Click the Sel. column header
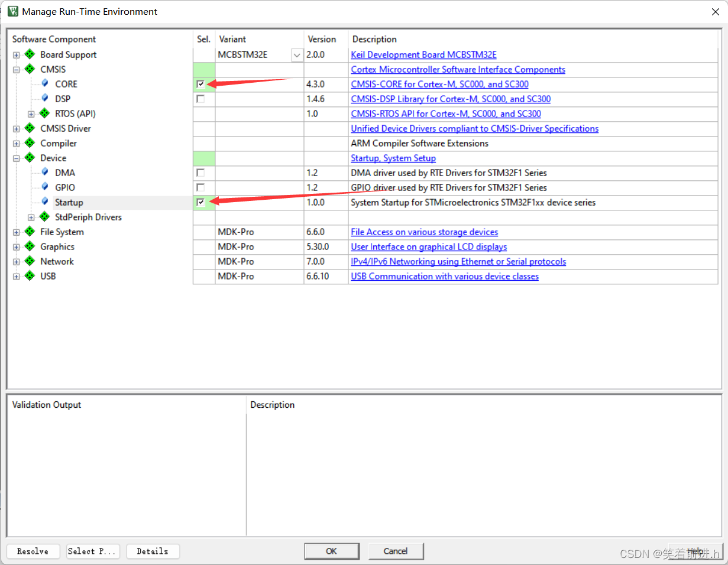 click(203, 39)
